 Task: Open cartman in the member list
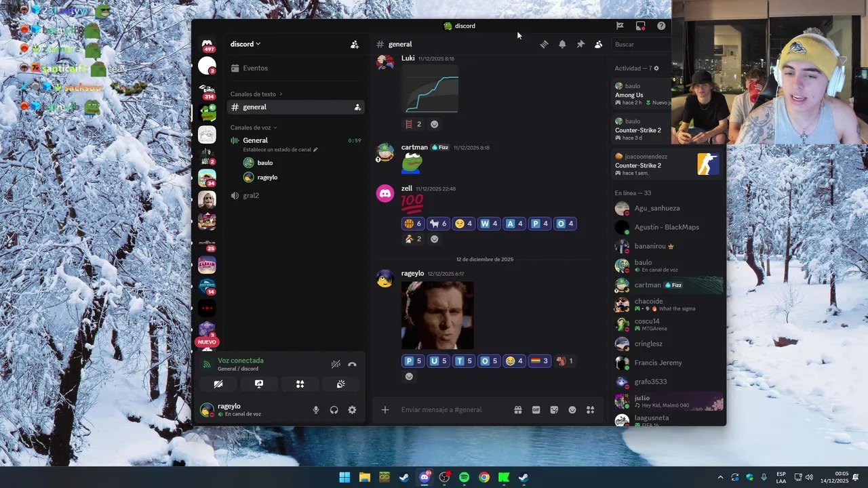[668, 285]
